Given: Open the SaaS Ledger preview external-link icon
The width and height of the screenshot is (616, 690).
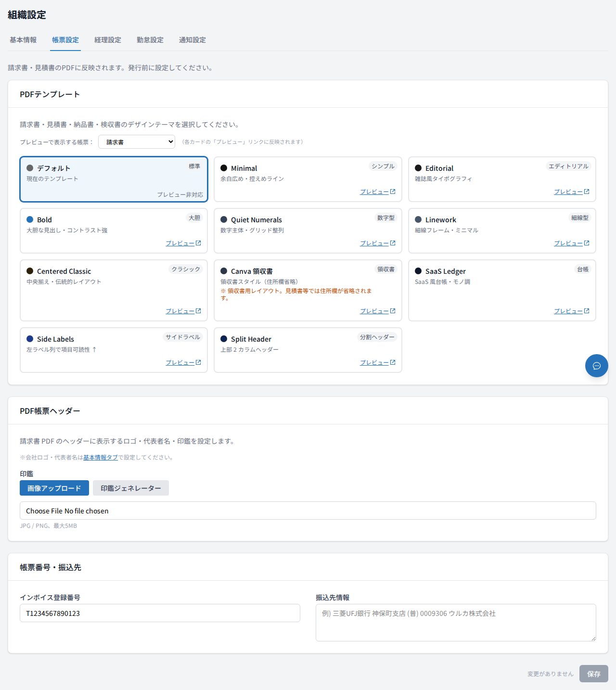Looking at the screenshot, I should point(587,311).
